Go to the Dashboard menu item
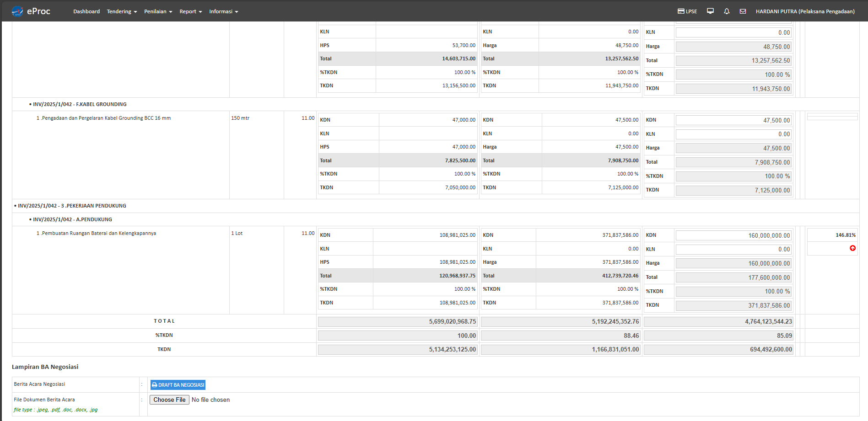Viewport: 868px width, 421px height. click(86, 11)
